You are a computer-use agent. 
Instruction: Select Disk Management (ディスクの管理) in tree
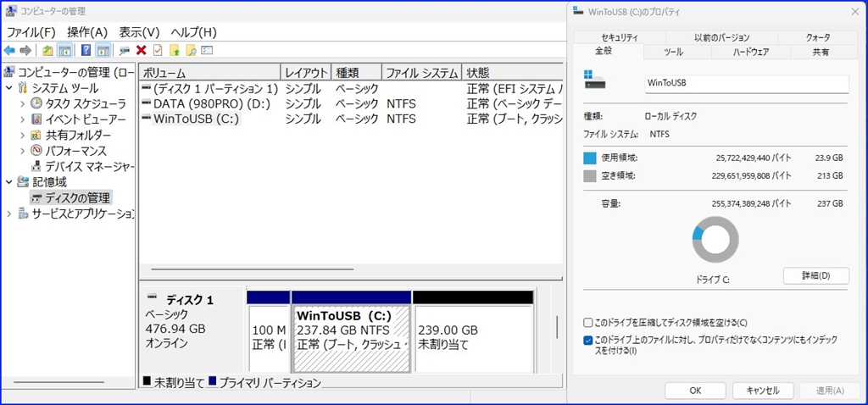click(71, 197)
